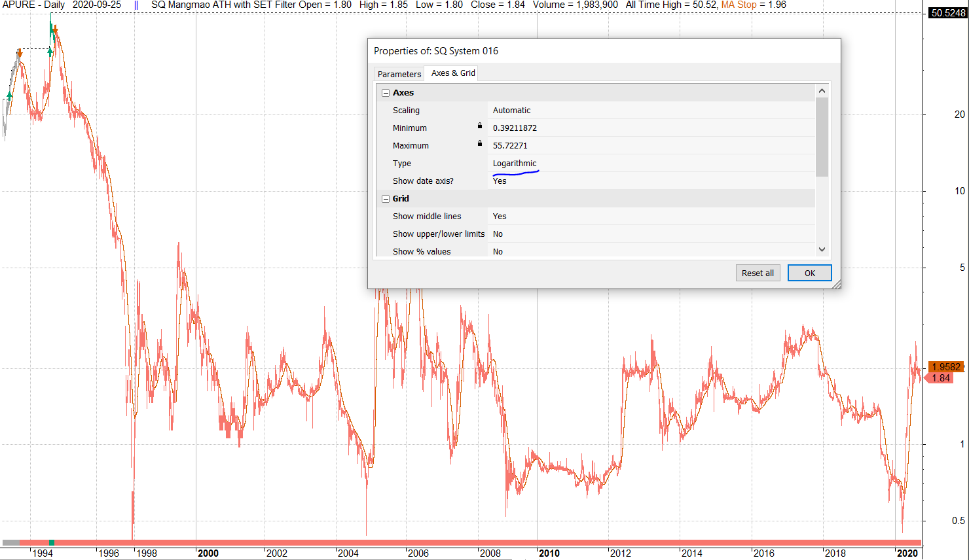Image resolution: width=969 pixels, height=560 pixels.
Task: Click the green buy arrow at dashed line end
Action: (50, 52)
